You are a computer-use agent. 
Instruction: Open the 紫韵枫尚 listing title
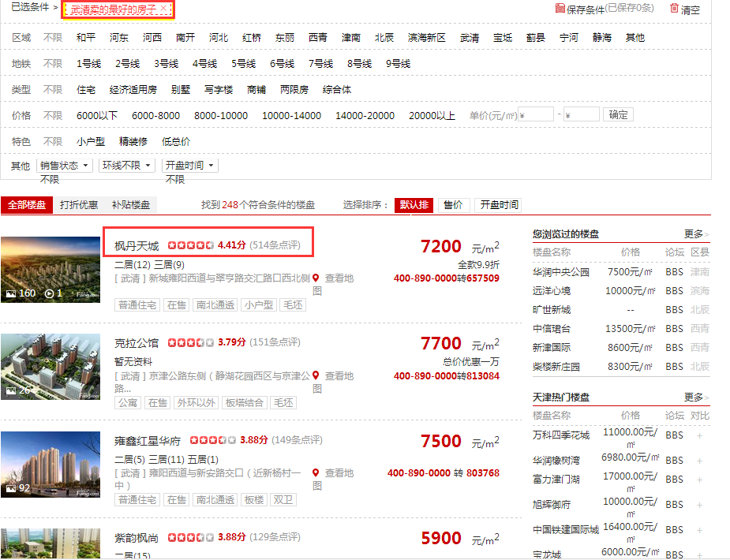click(137, 538)
